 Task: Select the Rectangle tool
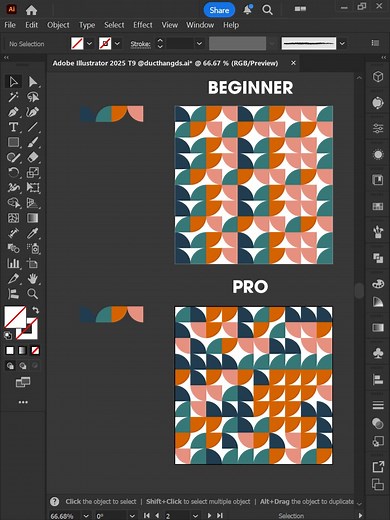click(13, 142)
